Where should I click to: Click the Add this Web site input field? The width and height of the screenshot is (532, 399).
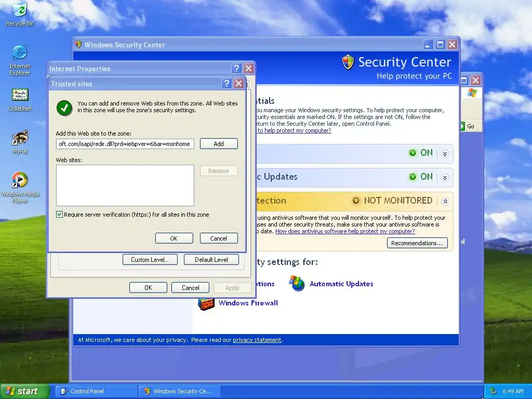[125, 144]
